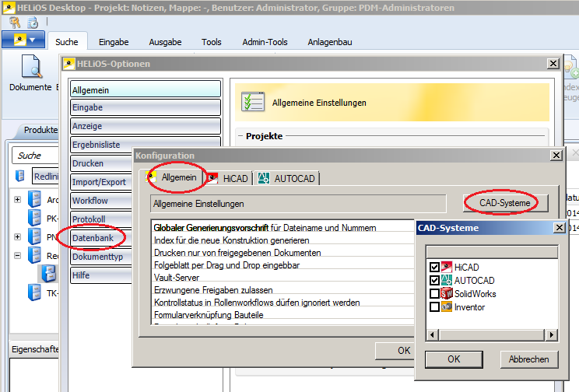Click the Allgemeine Einstellungen checklist icon
The width and height of the screenshot is (579, 392).
(253, 102)
